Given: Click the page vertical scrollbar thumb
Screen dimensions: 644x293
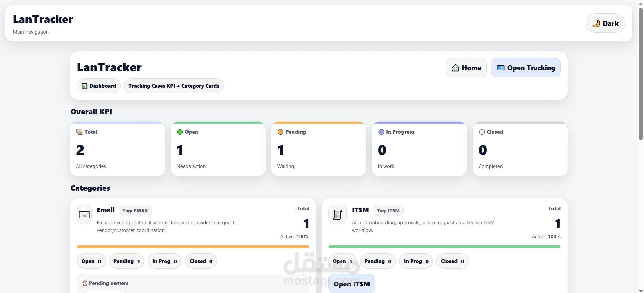Looking at the screenshot, I should (x=641, y=74).
